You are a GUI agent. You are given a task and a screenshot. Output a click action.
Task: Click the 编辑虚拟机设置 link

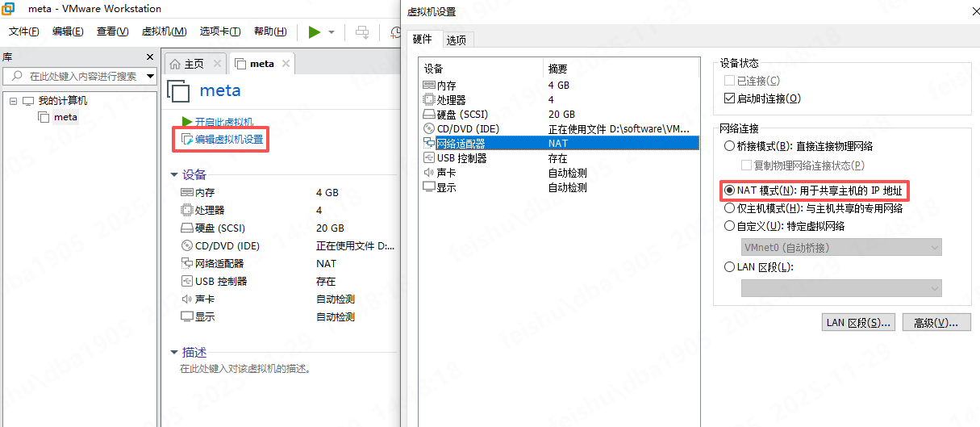pos(229,140)
